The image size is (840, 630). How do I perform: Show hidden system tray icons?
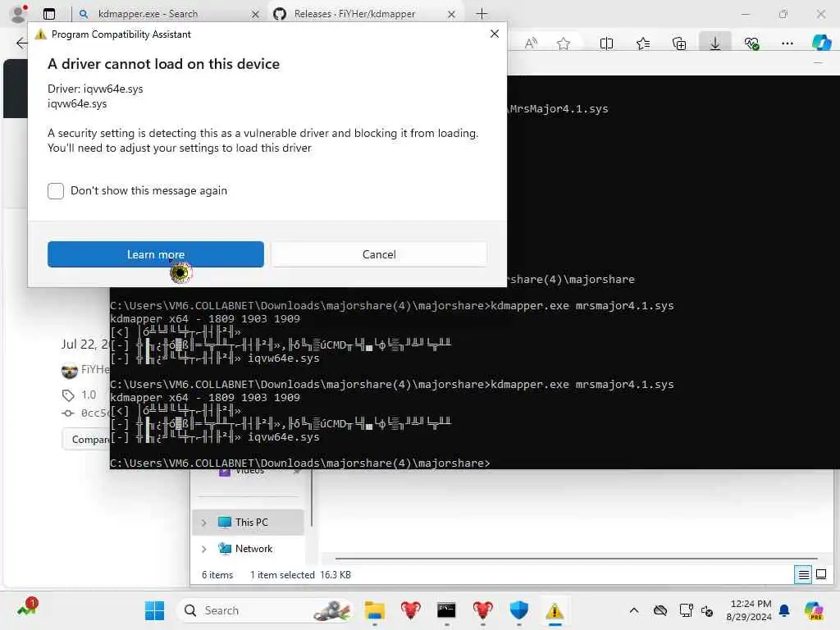[634, 610]
